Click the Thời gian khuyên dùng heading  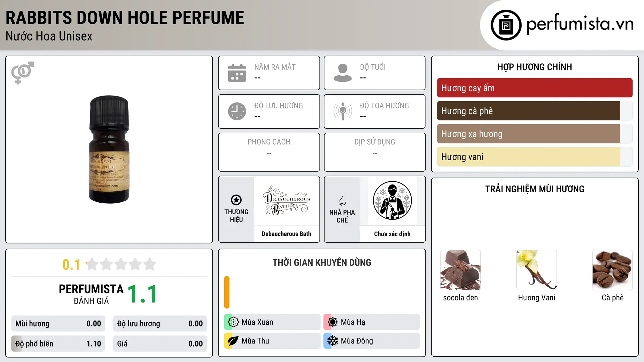322,263
